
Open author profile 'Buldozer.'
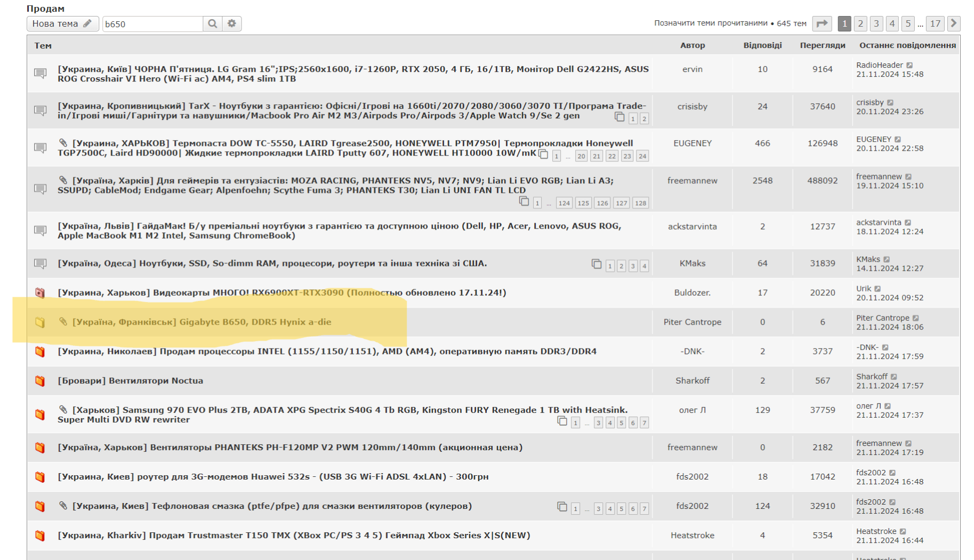693,293
